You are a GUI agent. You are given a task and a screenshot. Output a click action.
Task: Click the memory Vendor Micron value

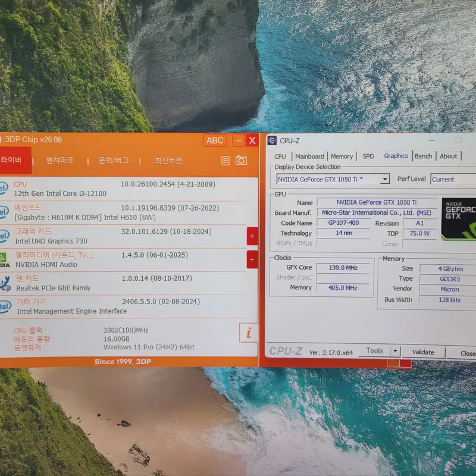448,289
